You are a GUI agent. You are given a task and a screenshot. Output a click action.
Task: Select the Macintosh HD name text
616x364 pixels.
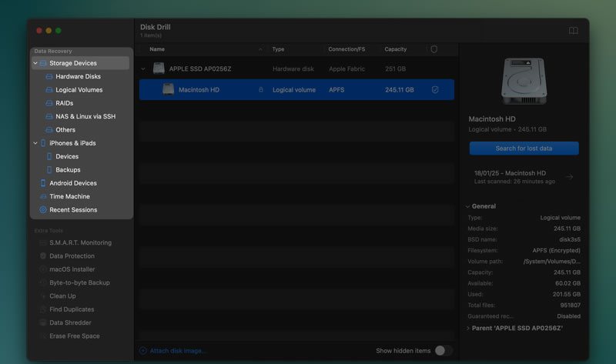tap(199, 90)
